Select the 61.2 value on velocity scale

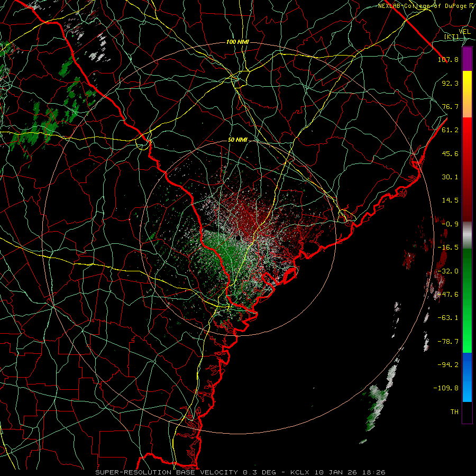[450, 130]
